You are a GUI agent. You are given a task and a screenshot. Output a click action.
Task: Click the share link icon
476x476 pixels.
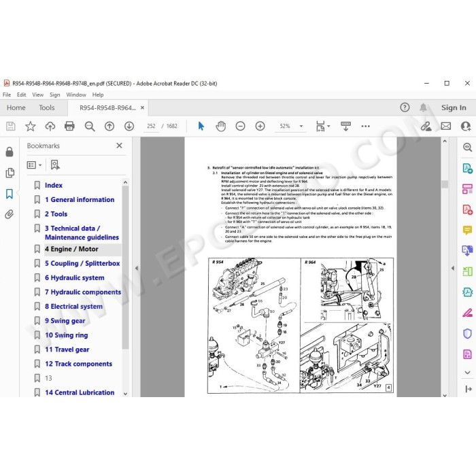point(426,126)
